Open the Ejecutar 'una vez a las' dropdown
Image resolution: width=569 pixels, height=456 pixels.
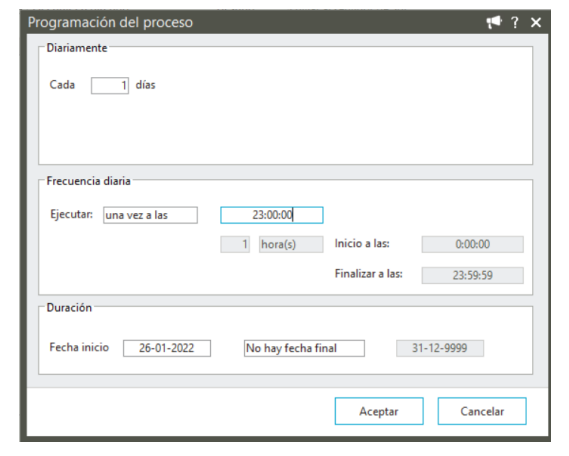[x=150, y=215]
